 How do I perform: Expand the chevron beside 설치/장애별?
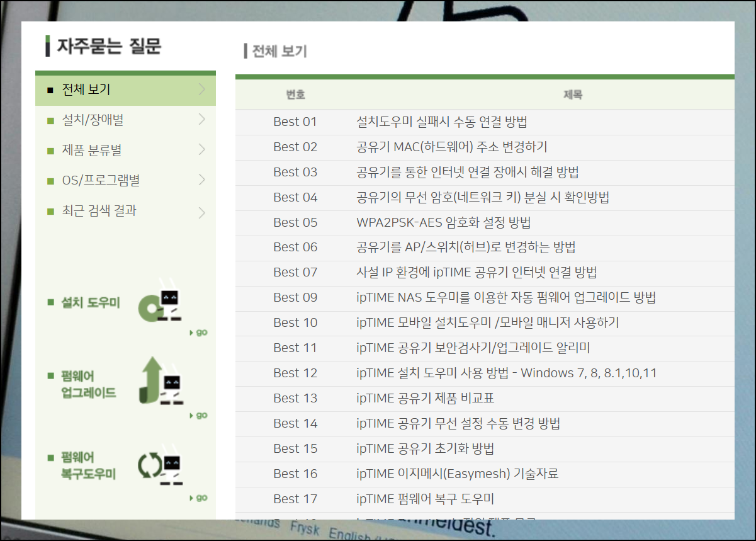pos(201,119)
